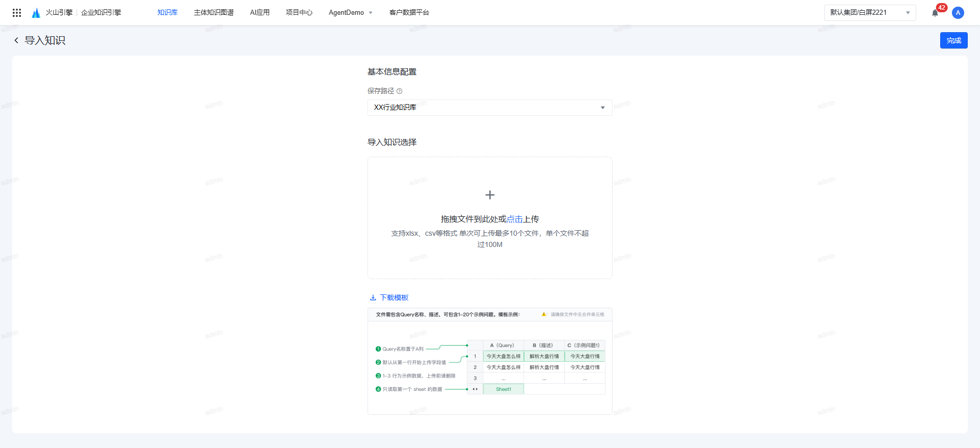This screenshot has height=448, width=980.
Task: Open 客户数据平台 from the top navigation
Action: click(409, 13)
